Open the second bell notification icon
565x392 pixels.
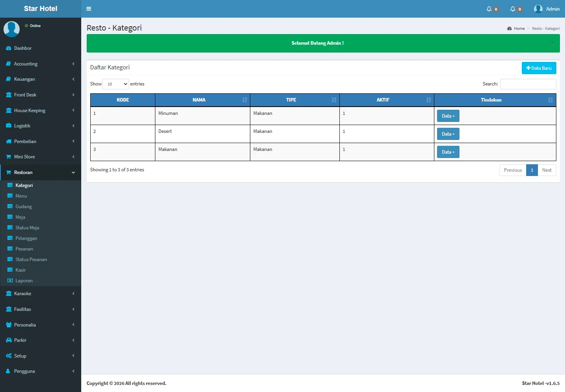[x=513, y=9]
